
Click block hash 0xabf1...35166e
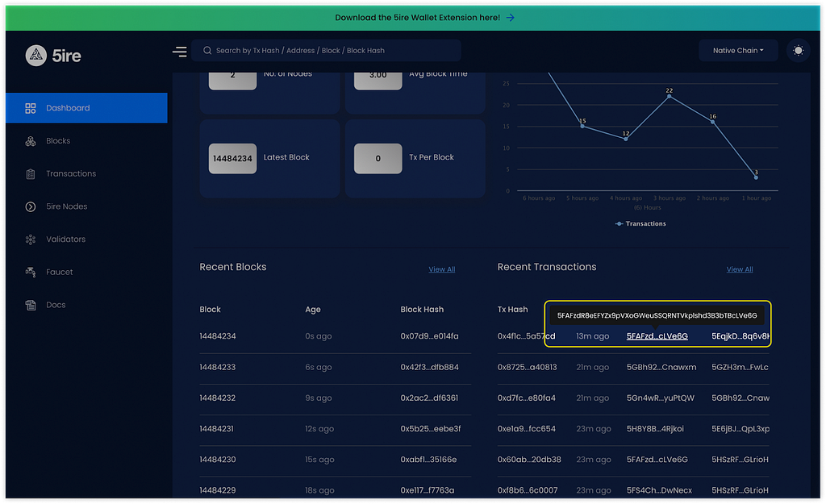tap(428, 460)
